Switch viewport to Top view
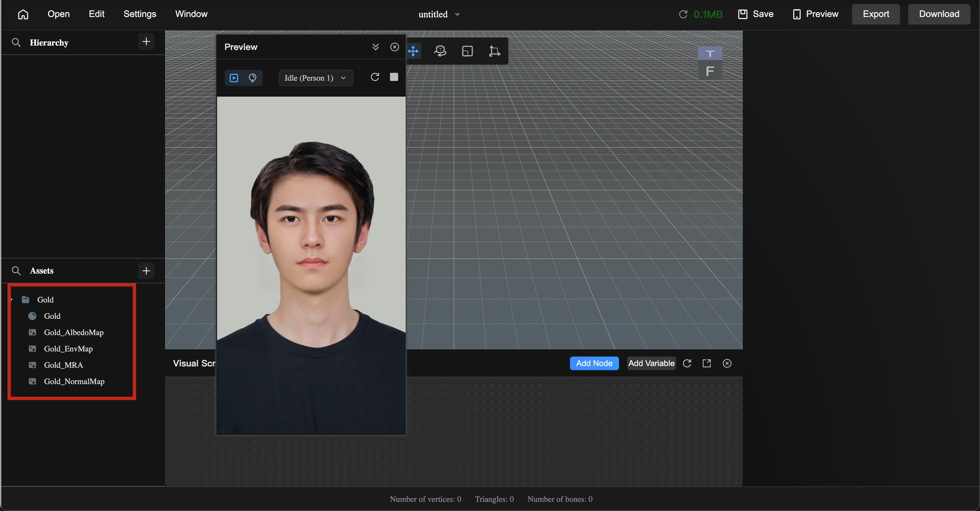980x511 pixels. click(x=710, y=53)
